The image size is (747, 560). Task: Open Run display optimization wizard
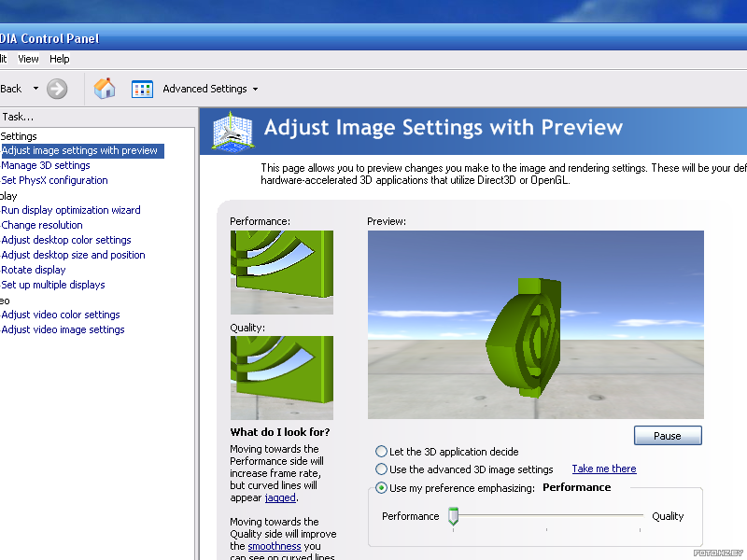pos(71,210)
